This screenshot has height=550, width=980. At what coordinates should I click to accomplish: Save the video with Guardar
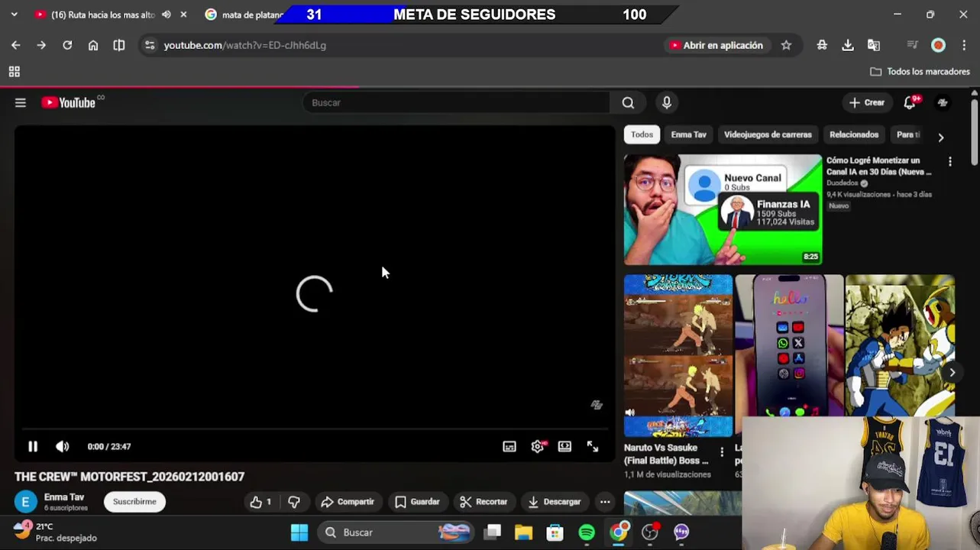[x=417, y=502]
